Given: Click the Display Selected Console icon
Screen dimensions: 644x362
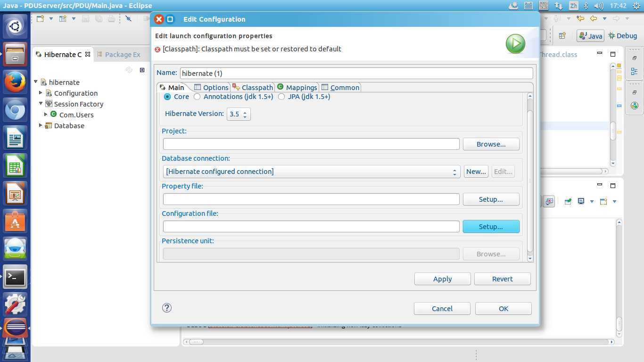Looking at the screenshot, I should (581, 201).
